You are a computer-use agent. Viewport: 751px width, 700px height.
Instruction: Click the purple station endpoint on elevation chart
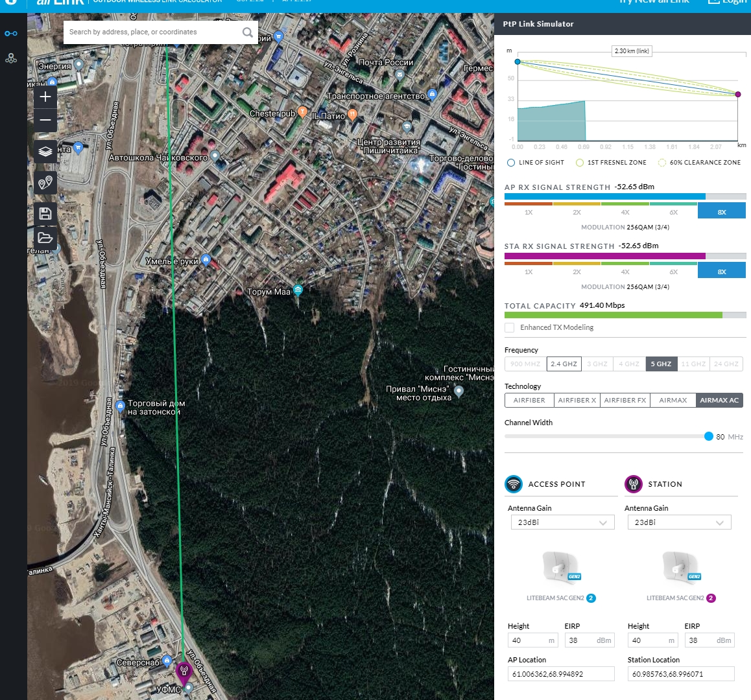(x=737, y=95)
